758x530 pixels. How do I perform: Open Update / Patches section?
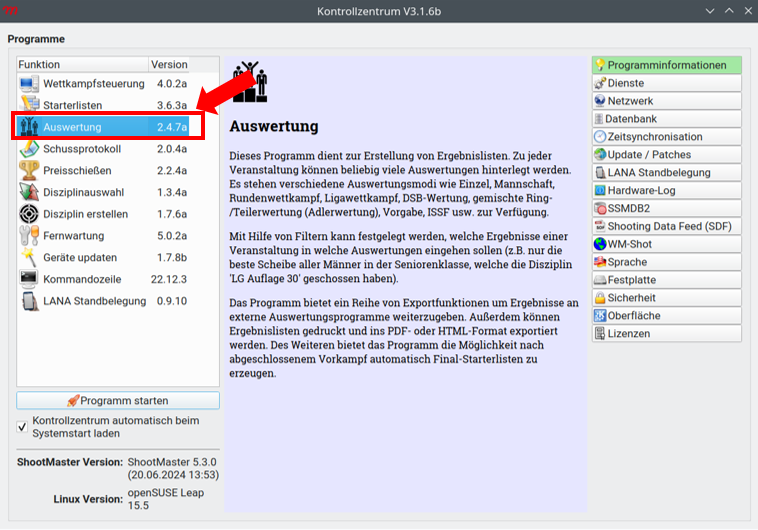pos(666,155)
